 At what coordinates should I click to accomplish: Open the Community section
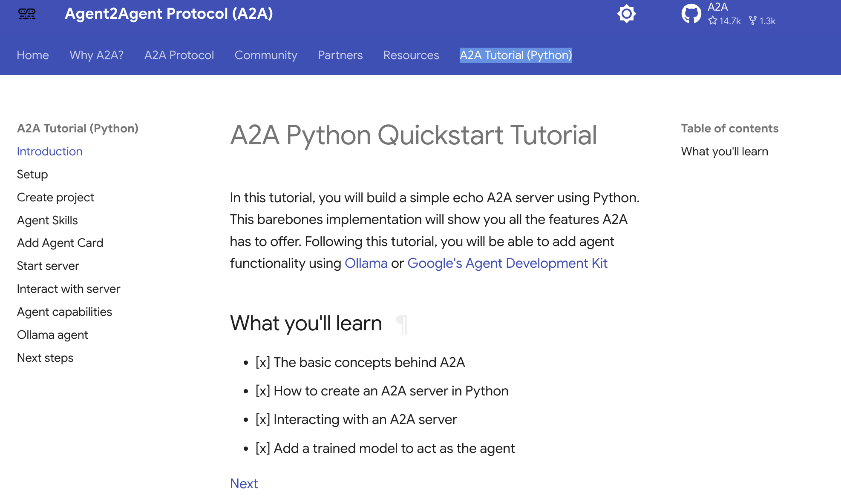pos(266,55)
